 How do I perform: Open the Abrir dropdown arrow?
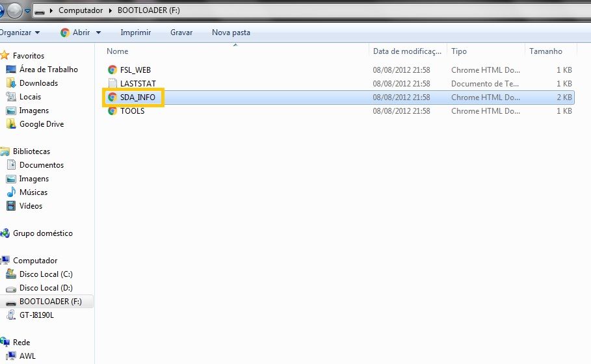98,32
